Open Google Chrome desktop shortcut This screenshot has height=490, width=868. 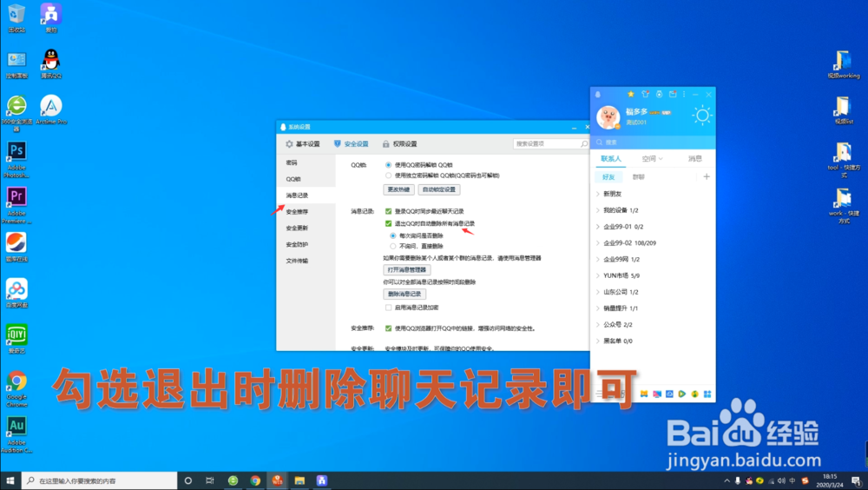[16, 388]
